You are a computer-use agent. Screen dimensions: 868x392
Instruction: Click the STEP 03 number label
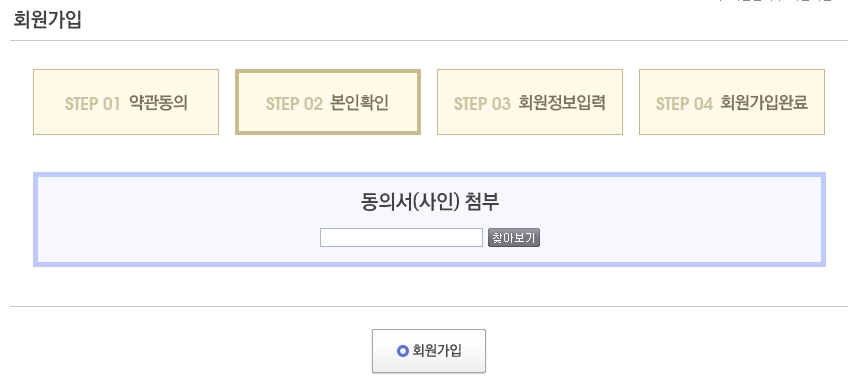(482, 104)
